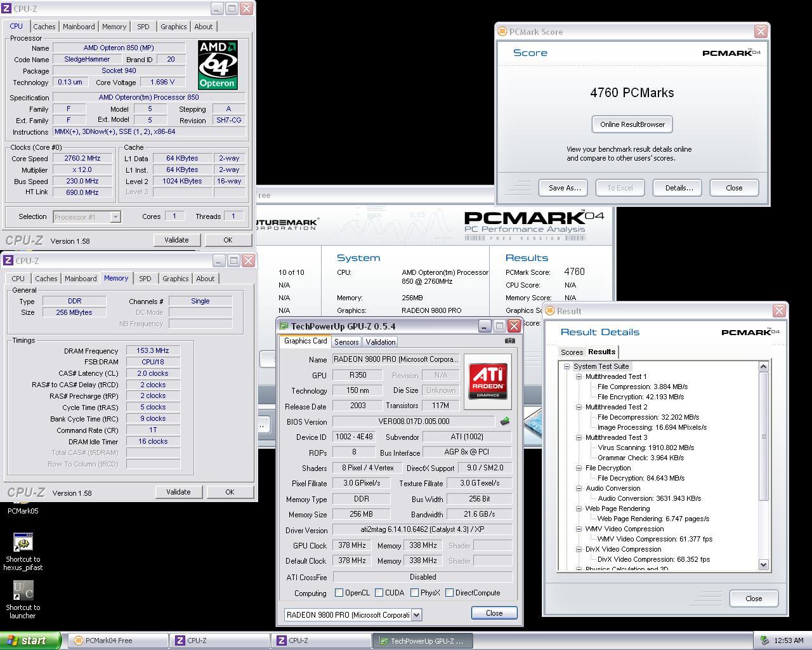The height and width of the screenshot is (650, 812).
Task: Select File Compression: 3.884 MB/s result
Action: click(x=642, y=387)
